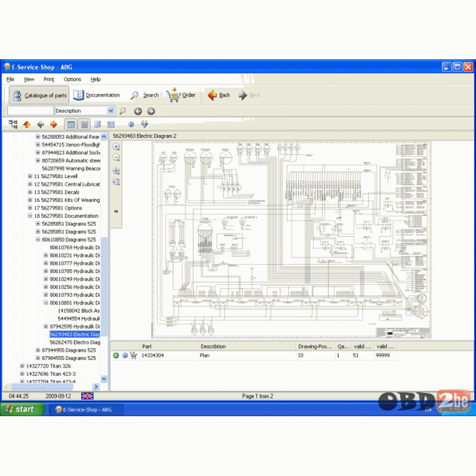Click the horizontal scrollbar right arrow
Screen dimensions: 476x476
click(96, 386)
